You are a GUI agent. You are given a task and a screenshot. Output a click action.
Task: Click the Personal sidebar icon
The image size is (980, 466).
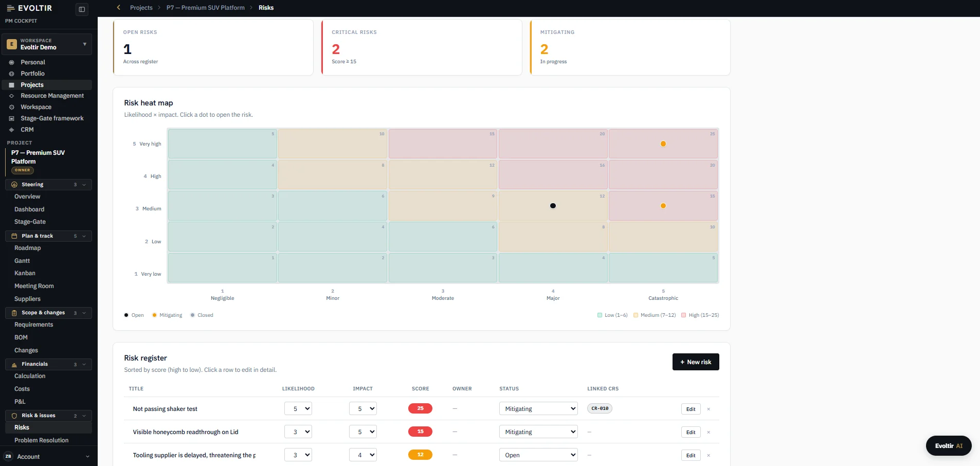[11, 62]
